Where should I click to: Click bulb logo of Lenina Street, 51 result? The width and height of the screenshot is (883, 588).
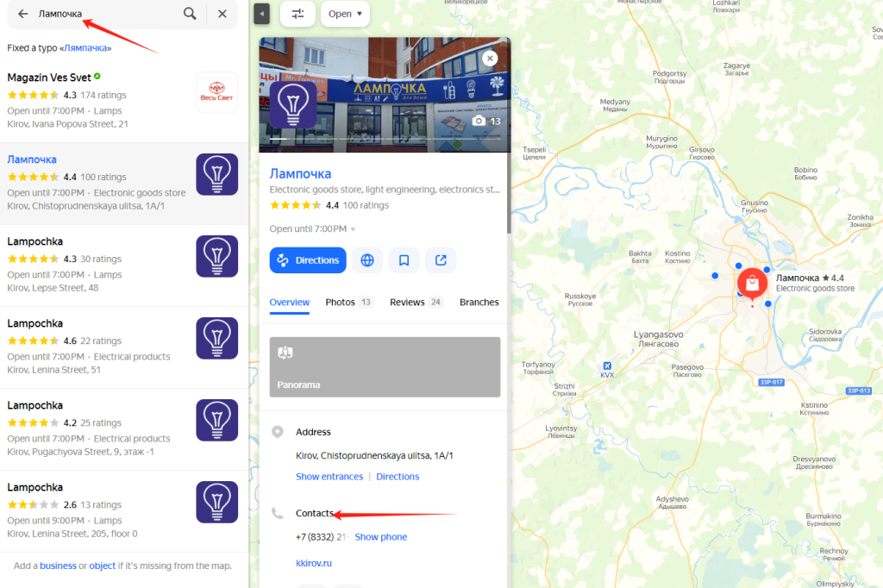(x=216, y=339)
